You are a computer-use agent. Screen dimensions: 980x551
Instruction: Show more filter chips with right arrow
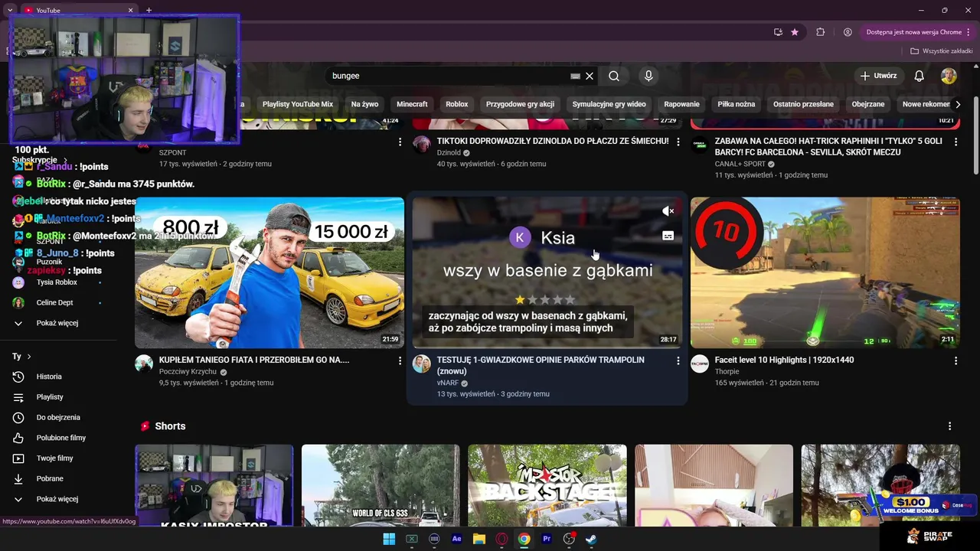[x=958, y=104]
